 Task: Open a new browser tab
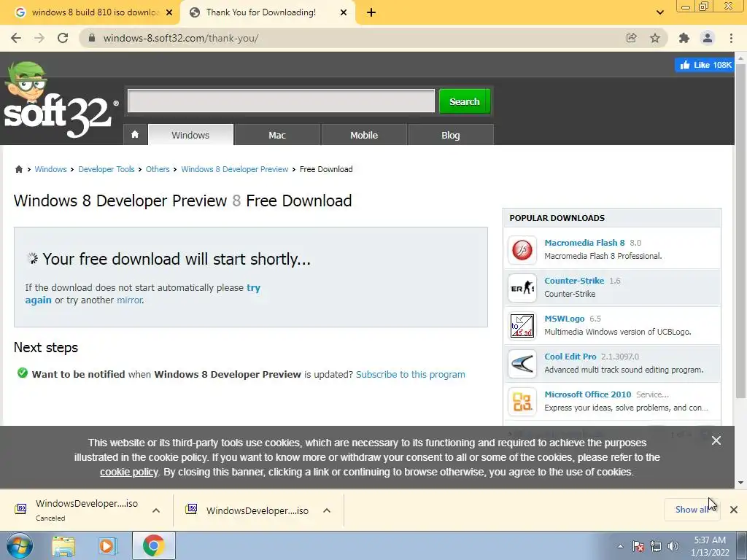coord(371,12)
